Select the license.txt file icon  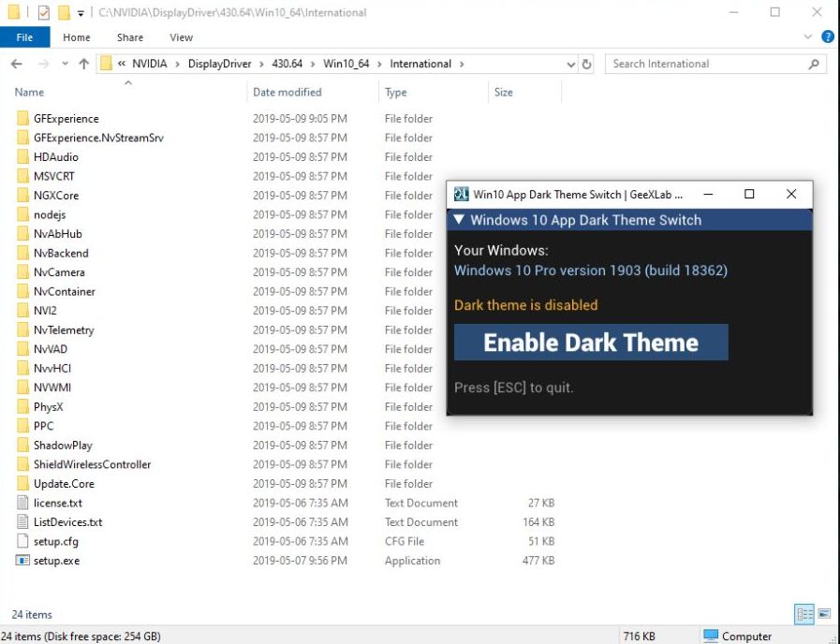coord(23,503)
